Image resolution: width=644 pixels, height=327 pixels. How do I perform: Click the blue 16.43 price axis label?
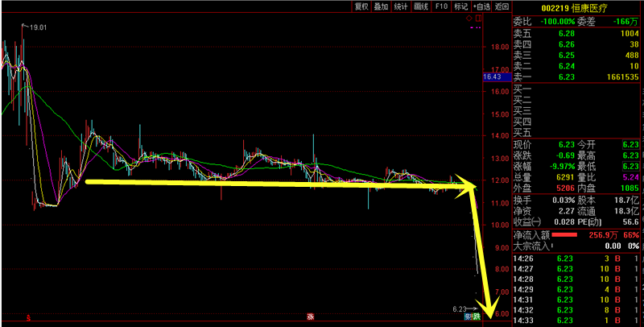pyautogui.click(x=492, y=77)
